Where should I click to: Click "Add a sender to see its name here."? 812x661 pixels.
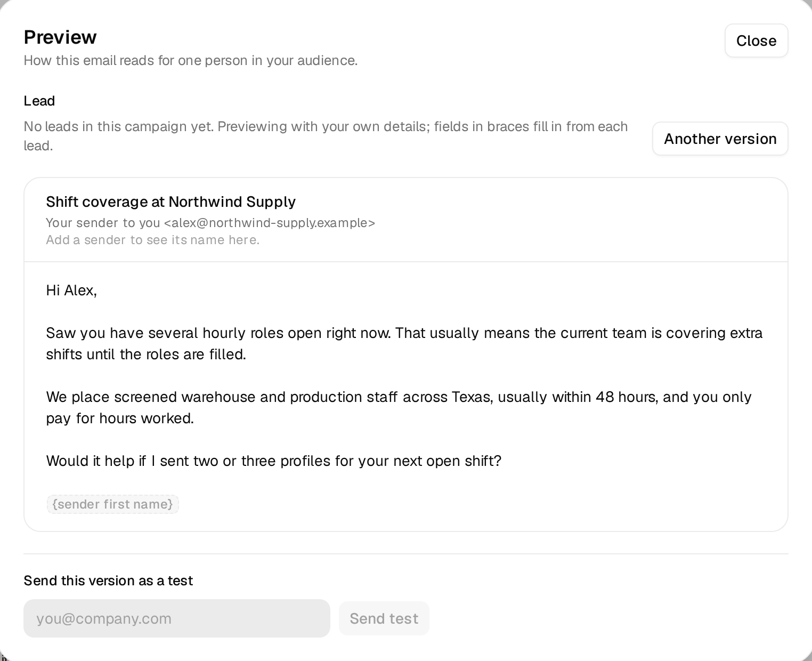[x=152, y=240]
